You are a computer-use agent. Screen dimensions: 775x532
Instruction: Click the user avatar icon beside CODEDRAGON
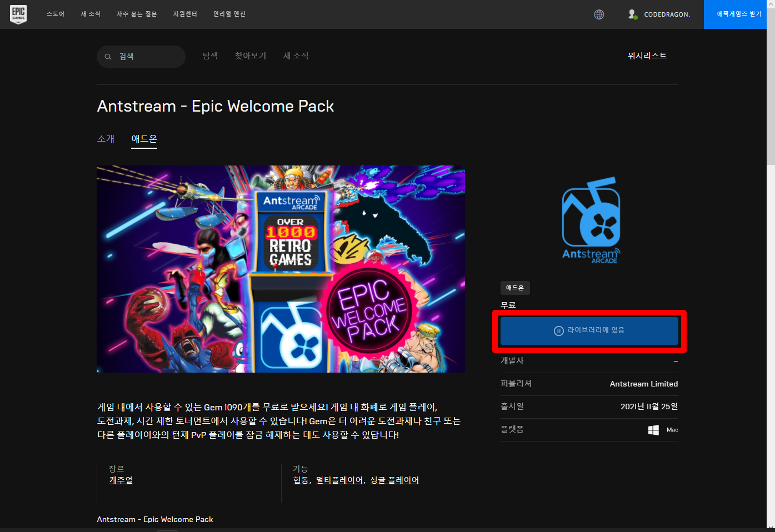point(632,14)
